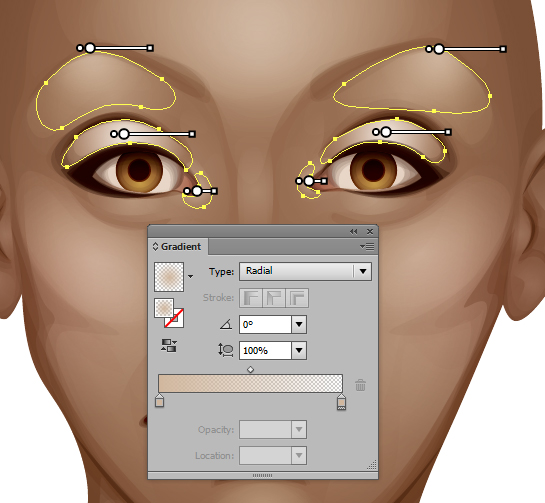Select the fill box in the Gradient panel
Image resolution: width=545 pixels, height=503 pixels.
(x=164, y=308)
